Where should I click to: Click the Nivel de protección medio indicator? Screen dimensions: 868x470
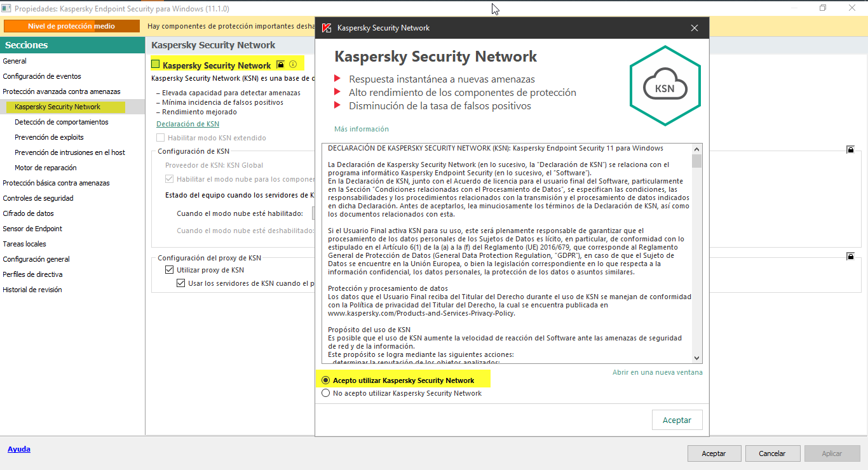pyautogui.click(x=72, y=26)
